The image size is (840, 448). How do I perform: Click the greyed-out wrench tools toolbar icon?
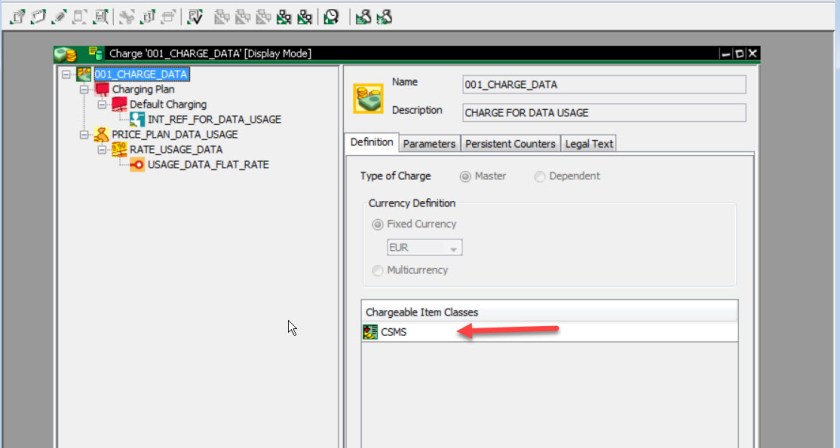127,17
